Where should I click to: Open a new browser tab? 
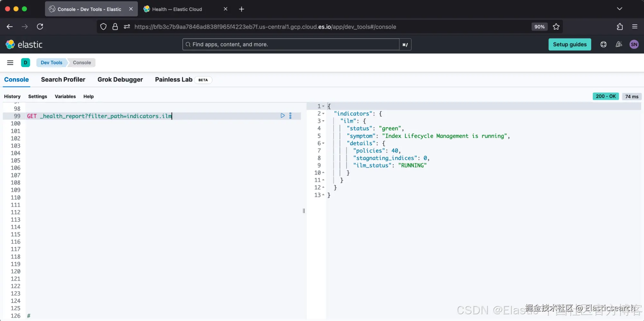tap(242, 9)
